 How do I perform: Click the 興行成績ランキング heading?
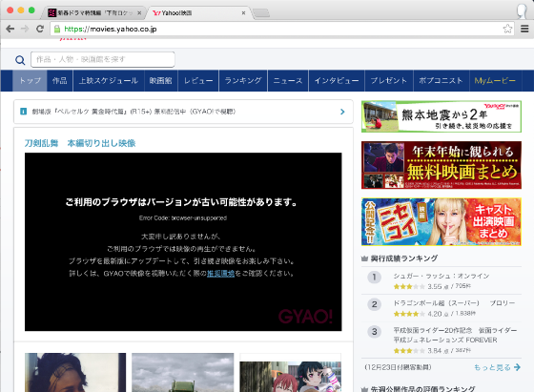pyautogui.click(x=404, y=258)
